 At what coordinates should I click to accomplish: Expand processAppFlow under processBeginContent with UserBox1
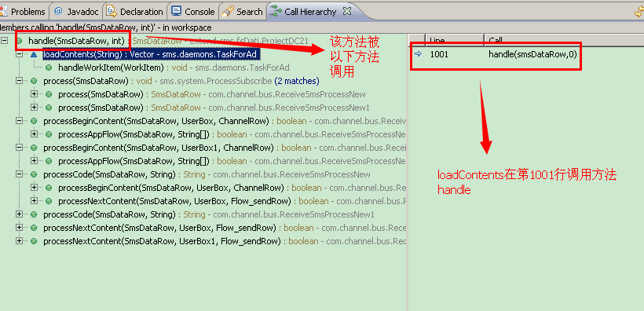pyautogui.click(x=34, y=161)
